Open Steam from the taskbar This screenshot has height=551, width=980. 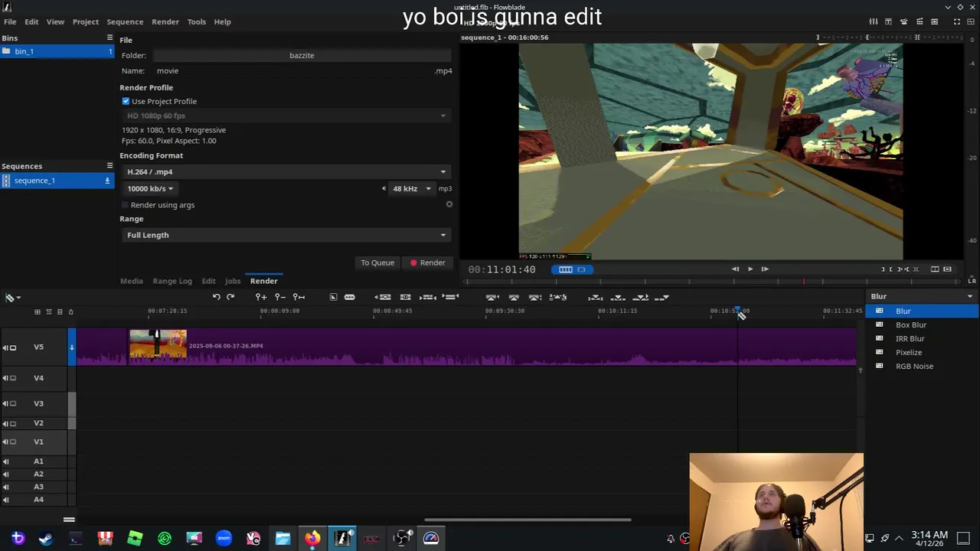46,539
